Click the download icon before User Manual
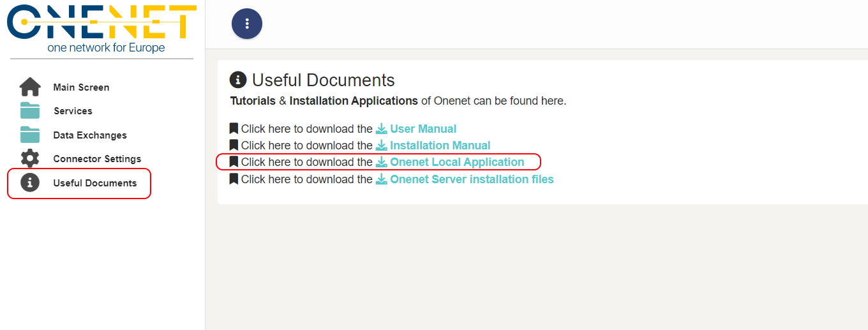The image size is (868, 330). [x=382, y=129]
